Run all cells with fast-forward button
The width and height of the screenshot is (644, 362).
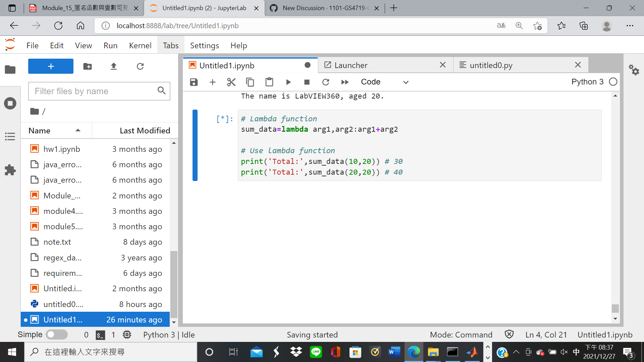tap(345, 82)
